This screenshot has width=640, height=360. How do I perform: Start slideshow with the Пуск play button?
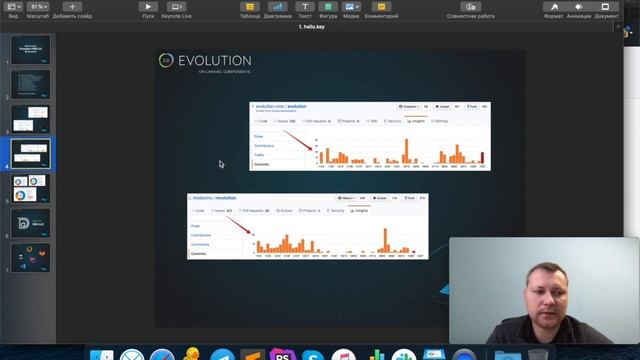(148, 7)
